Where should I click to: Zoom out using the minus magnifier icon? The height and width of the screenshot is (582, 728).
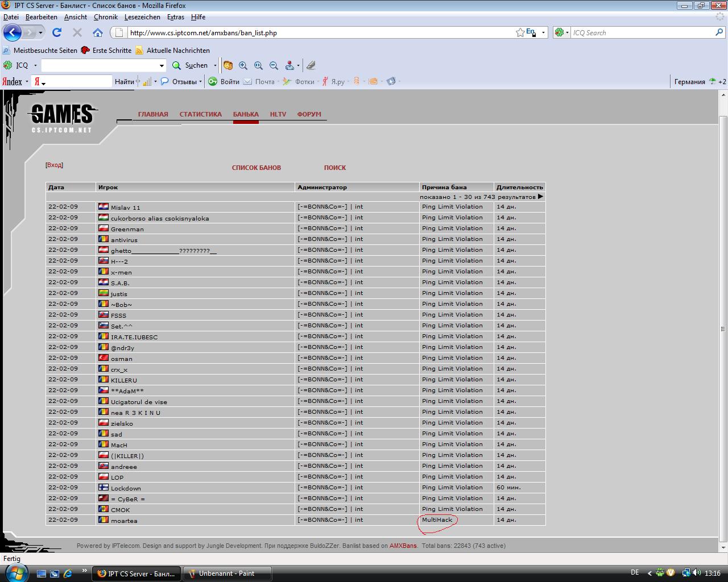pos(274,65)
